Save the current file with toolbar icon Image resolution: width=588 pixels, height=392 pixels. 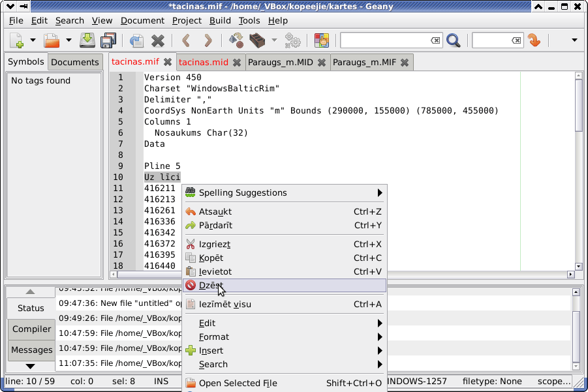pyautogui.click(x=87, y=40)
